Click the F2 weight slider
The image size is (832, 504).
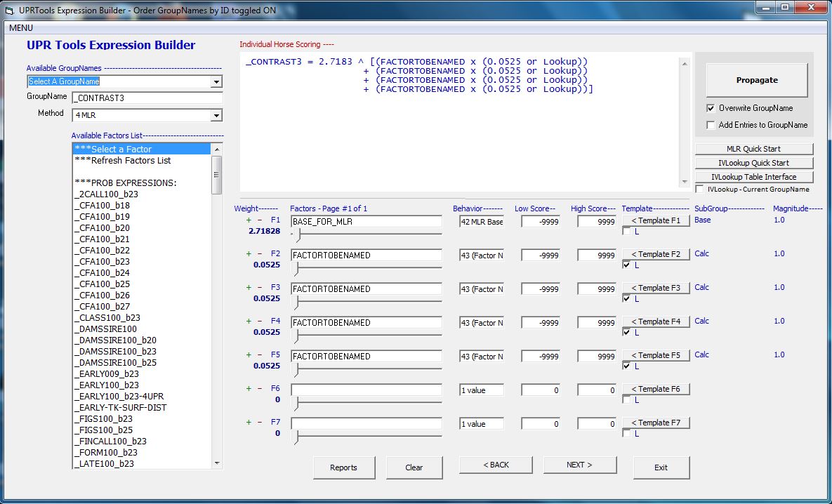[366, 268]
